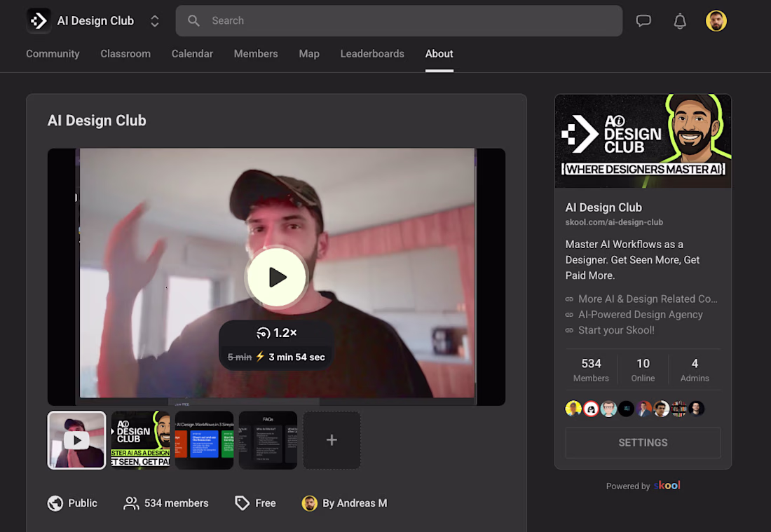Click the first member avatar with yellow background
Viewport: 771px width, 532px height.
tap(573, 409)
